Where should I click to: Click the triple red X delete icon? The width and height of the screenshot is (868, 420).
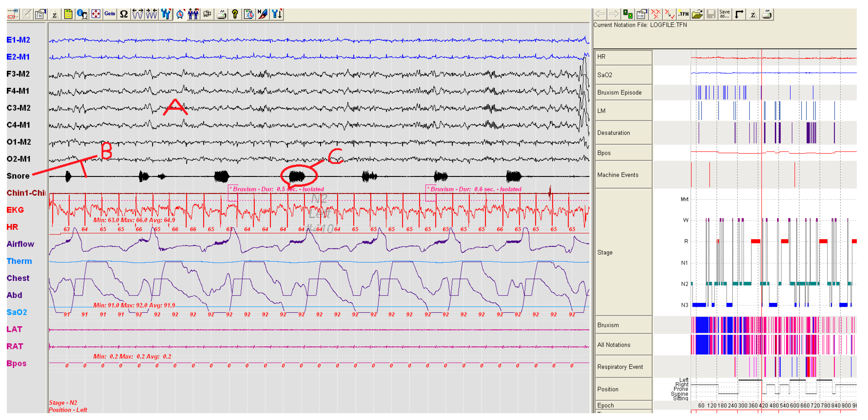655,14
